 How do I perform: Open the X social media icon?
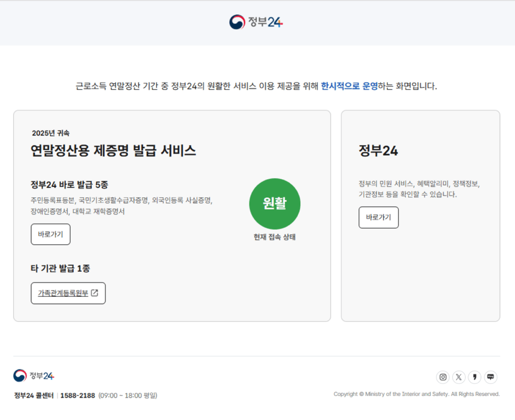tap(459, 377)
